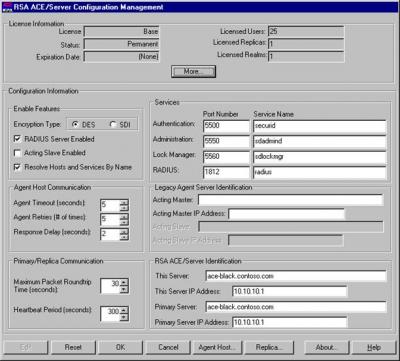Click the Cancel button

168,347
